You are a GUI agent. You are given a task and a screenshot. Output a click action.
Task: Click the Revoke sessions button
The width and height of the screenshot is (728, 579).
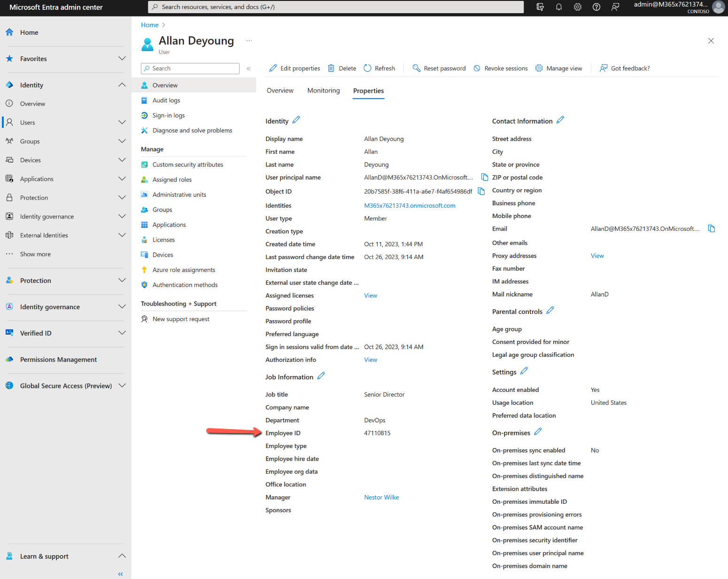[x=501, y=69]
